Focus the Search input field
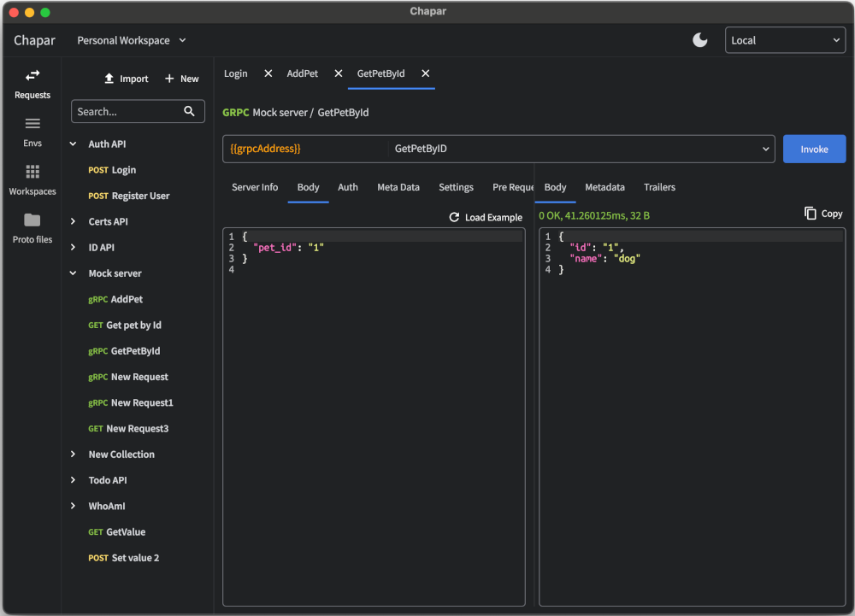Viewport: 855px width, 616px height. pyautogui.click(x=138, y=111)
